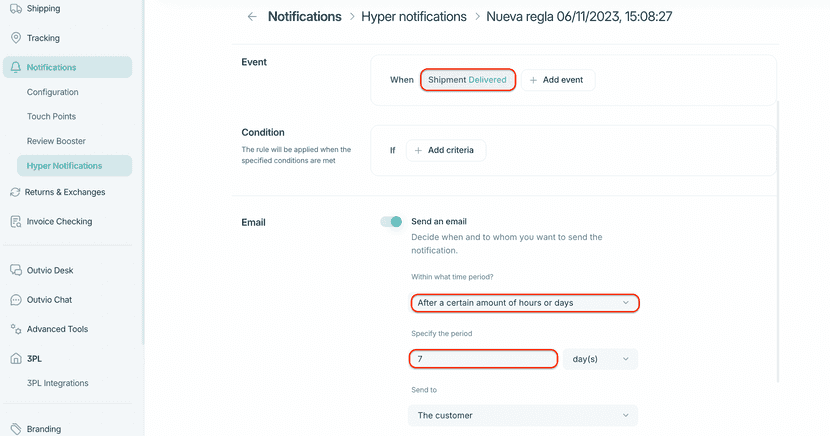The image size is (830, 436).
Task: Click the Tracking location pin icon
Action: [15, 38]
